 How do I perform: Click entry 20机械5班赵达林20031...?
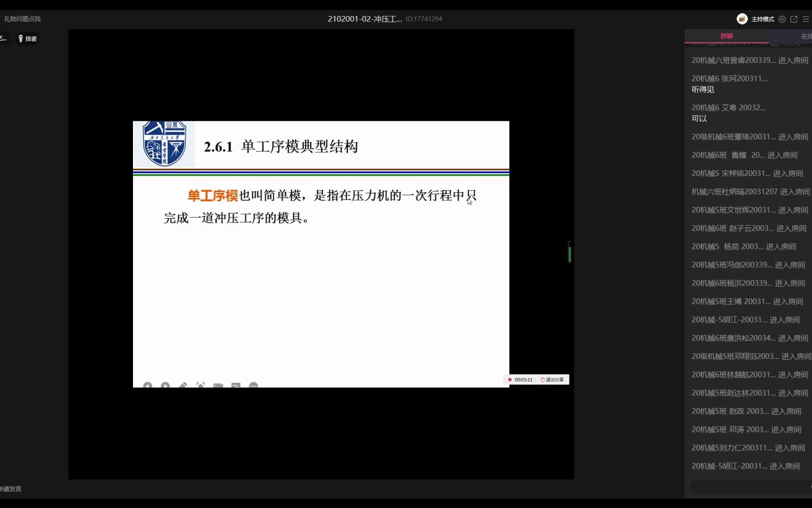pos(750,394)
